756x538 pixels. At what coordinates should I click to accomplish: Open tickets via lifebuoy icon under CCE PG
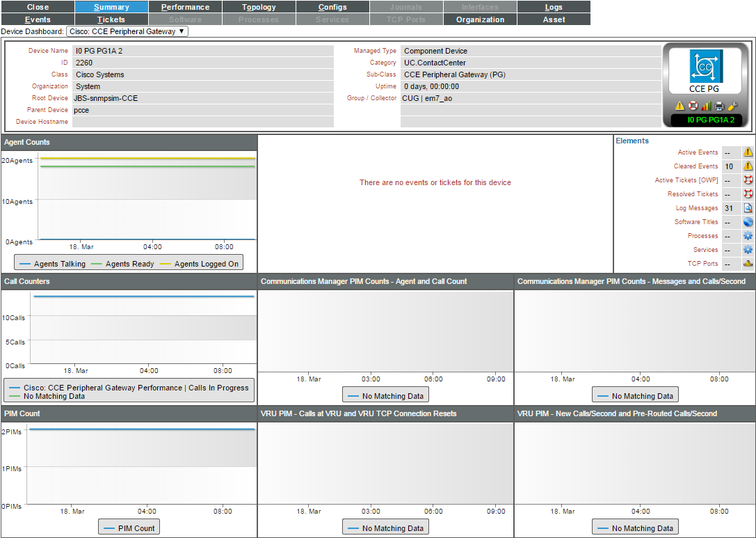693,106
